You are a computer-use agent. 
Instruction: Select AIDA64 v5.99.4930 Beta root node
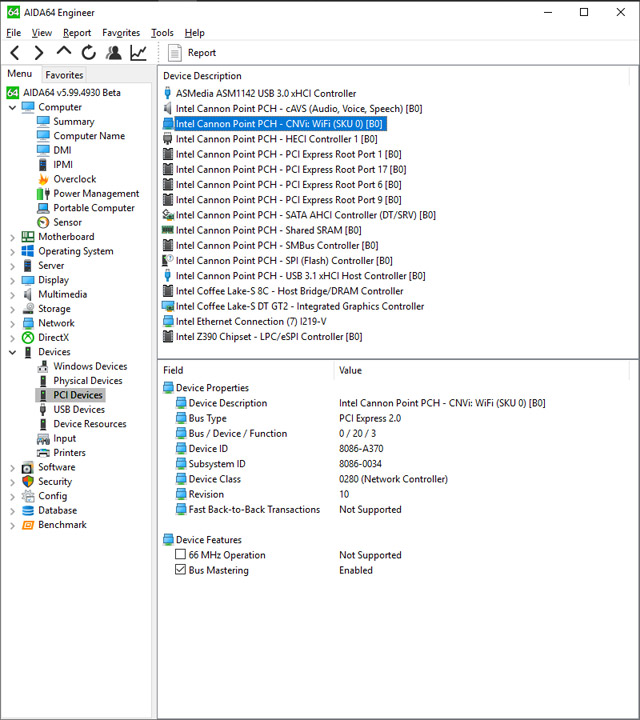click(x=72, y=93)
